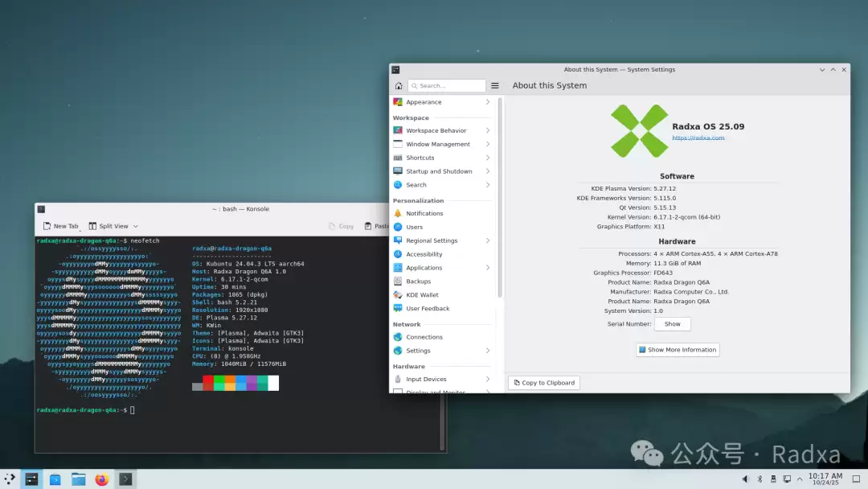The width and height of the screenshot is (868, 489).
Task: Select the Users settings entry
Action: (x=414, y=227)
